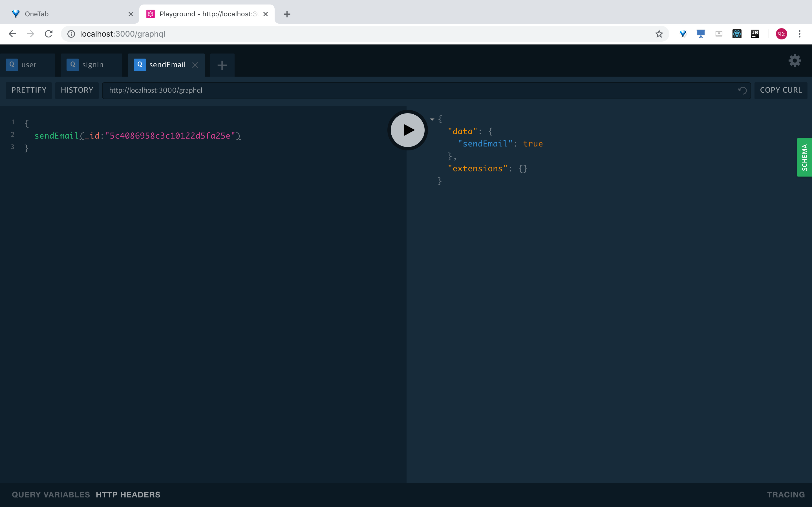Bookmark the page with the star icon
Screen dimensions: 812x507
click(659, 34)
